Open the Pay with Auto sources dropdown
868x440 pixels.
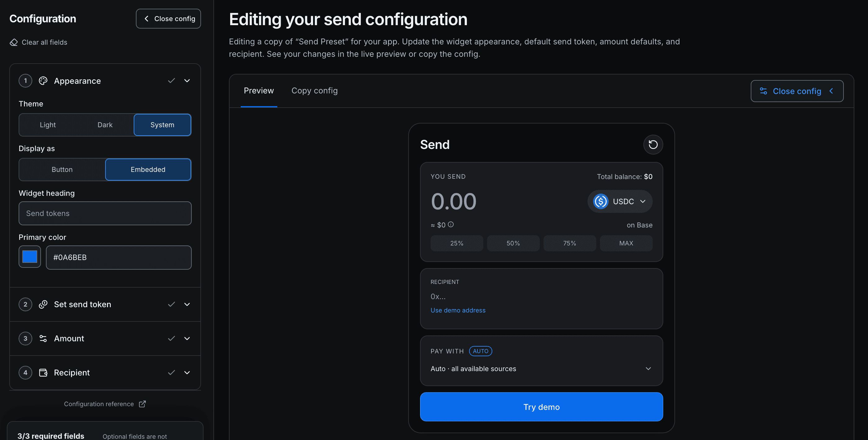click(x=541, y=369)
